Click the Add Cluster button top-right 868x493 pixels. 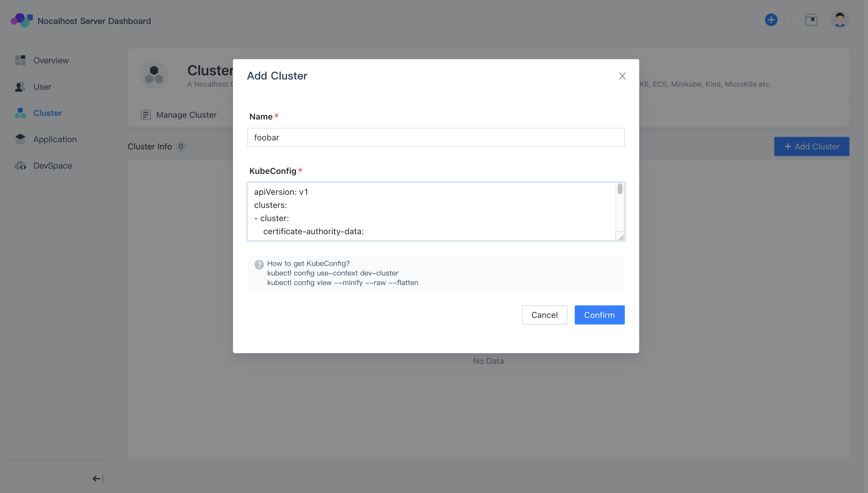click(812, 146)
